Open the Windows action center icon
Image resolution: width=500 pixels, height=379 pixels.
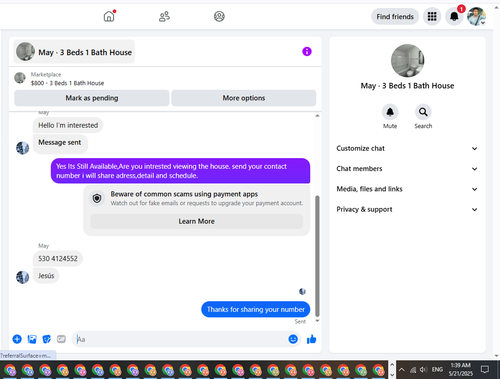(485, 369)
